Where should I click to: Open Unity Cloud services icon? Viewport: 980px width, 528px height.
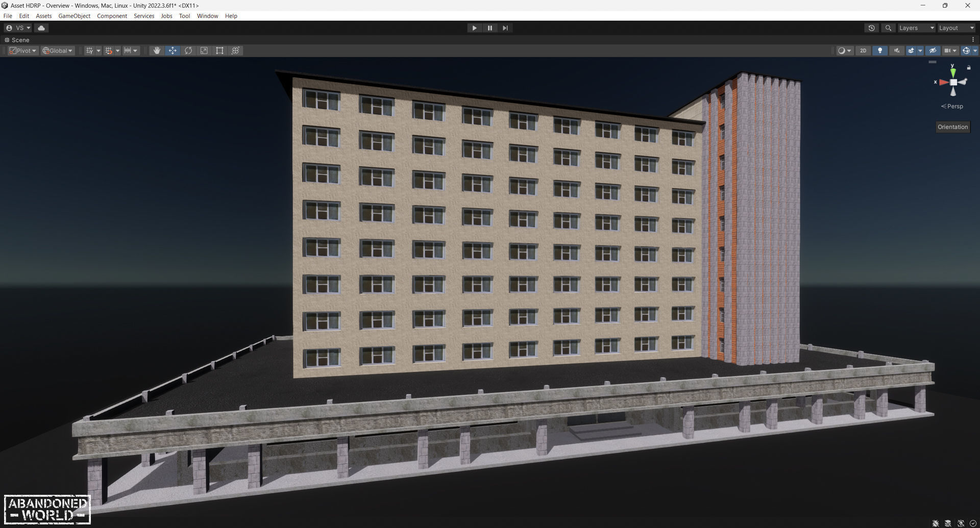[x=41, y=28]
